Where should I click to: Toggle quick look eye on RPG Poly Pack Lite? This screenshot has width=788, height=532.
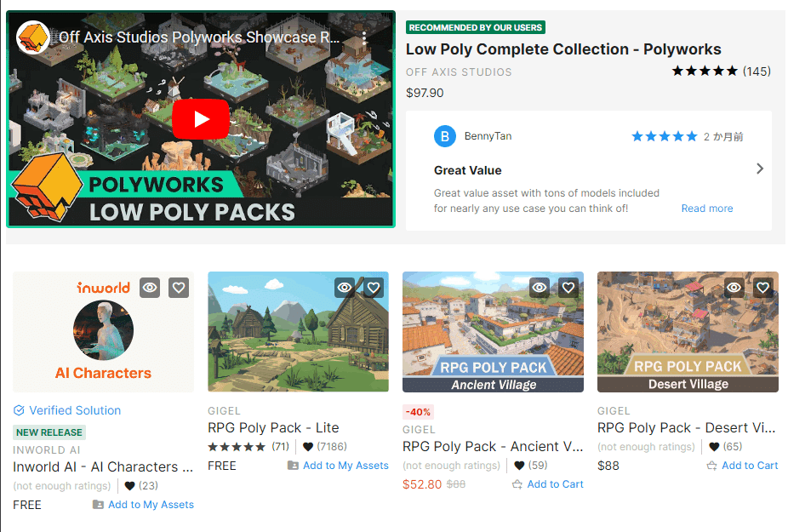point(345,288)
